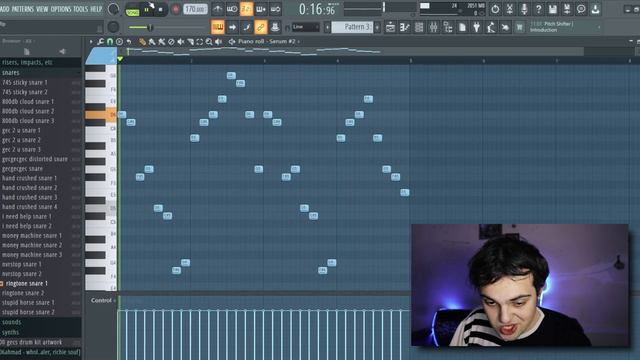
Task: Select the Mute tool (crossed speaker icon)
Action: click(x=181, y=42)
